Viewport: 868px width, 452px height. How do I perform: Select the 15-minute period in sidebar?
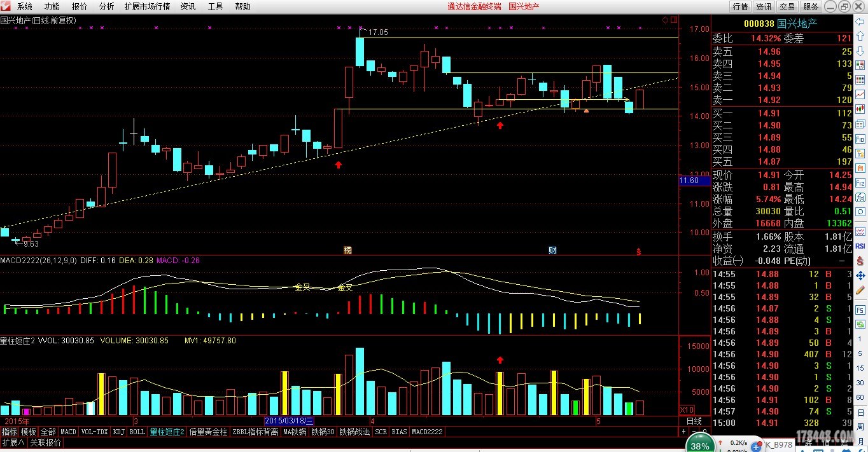point(860,368)
